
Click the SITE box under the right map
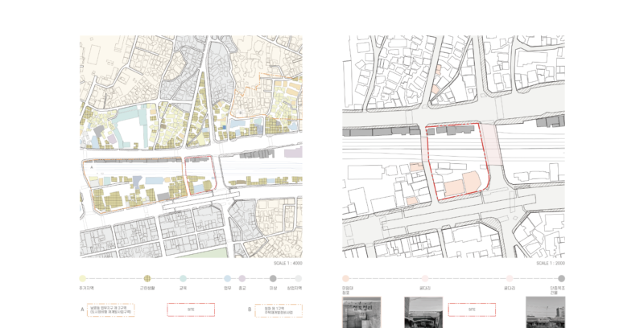click(472, 310)
